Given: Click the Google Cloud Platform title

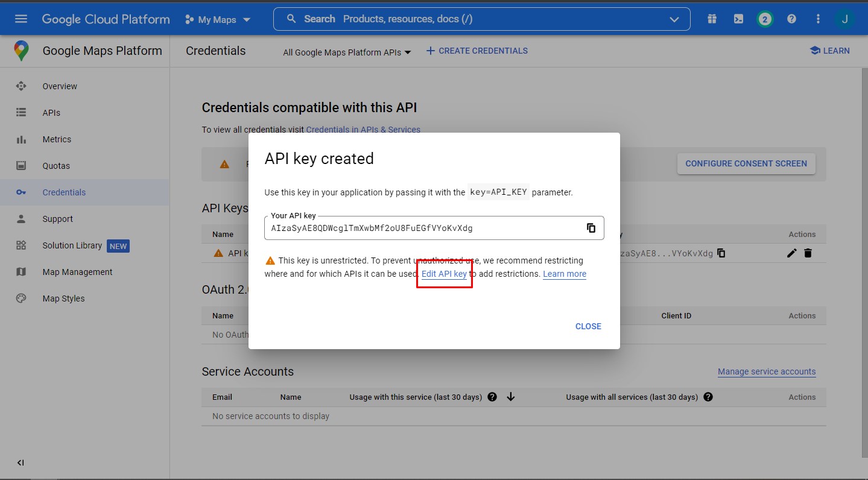Looking at the screenshot, I should coord(106,19).
